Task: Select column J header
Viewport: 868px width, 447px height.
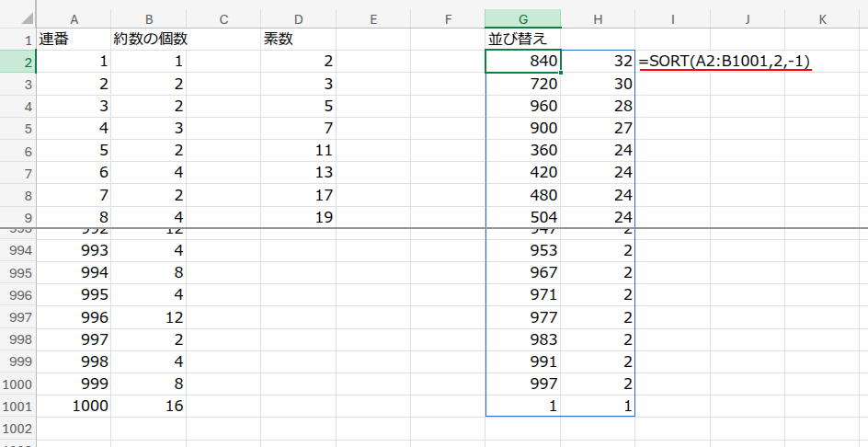Action: pyautogui.click(x=748, y=19)
